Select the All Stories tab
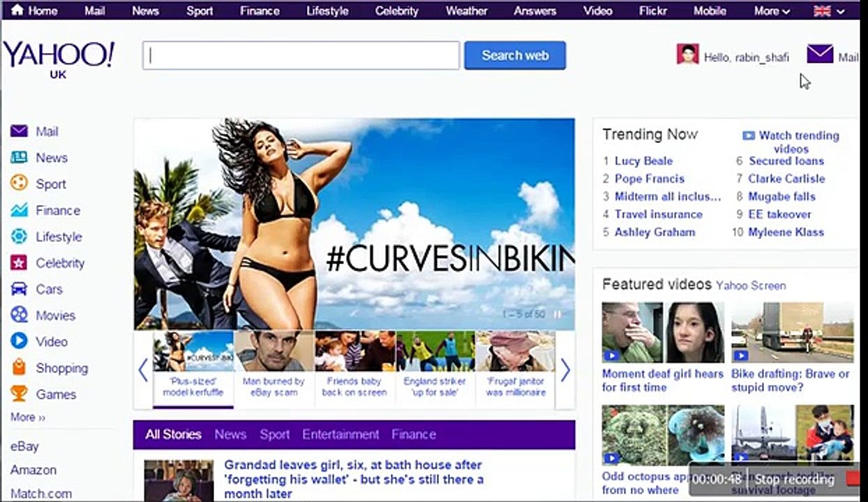 pyautogui.click(x=173, y=434)
